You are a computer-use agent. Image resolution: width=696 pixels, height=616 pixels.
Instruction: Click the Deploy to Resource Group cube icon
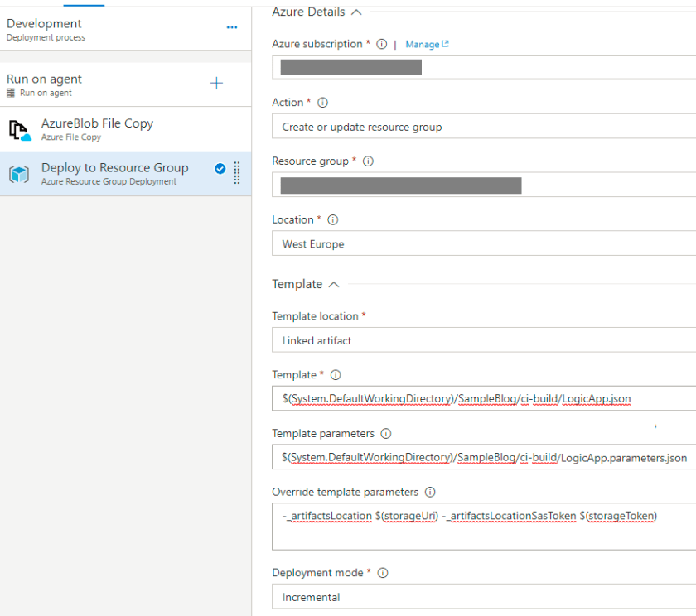point(19,174)
